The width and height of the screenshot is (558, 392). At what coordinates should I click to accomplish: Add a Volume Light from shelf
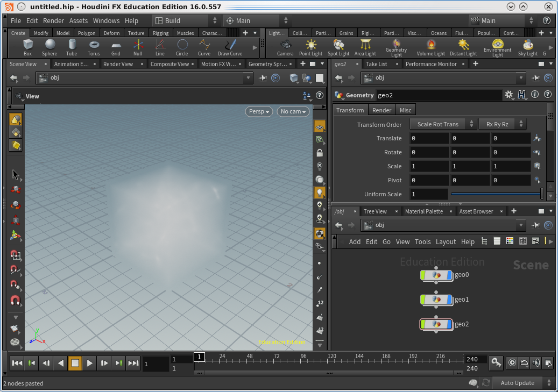[x=430, y=46]
